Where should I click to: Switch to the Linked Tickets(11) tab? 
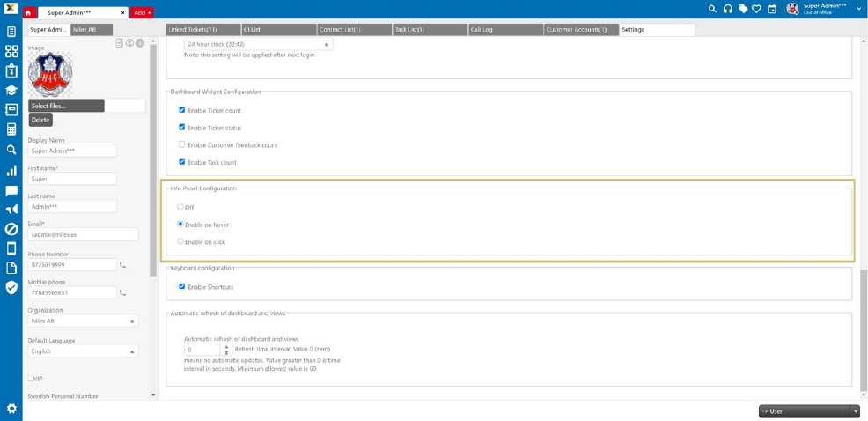(203, 30)
